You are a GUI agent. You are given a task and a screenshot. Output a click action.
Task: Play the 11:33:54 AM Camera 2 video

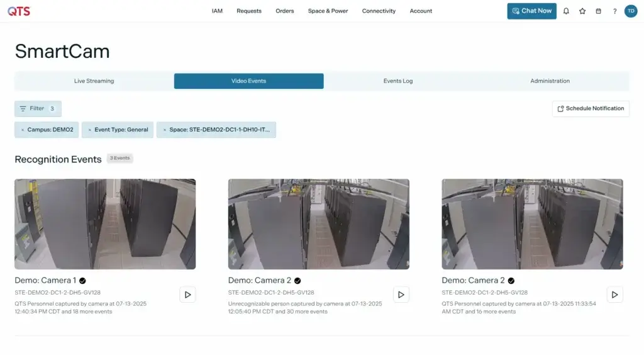click(614, 294)
